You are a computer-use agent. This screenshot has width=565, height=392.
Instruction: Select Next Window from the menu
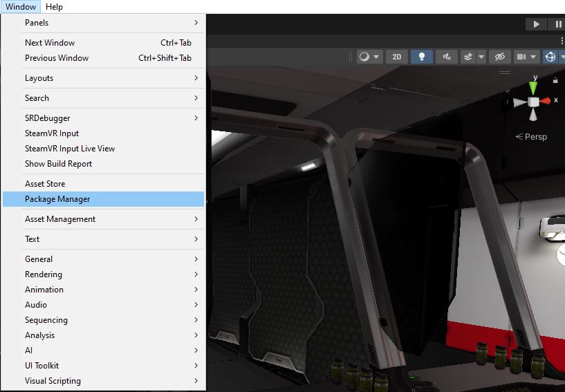point(104,42)
